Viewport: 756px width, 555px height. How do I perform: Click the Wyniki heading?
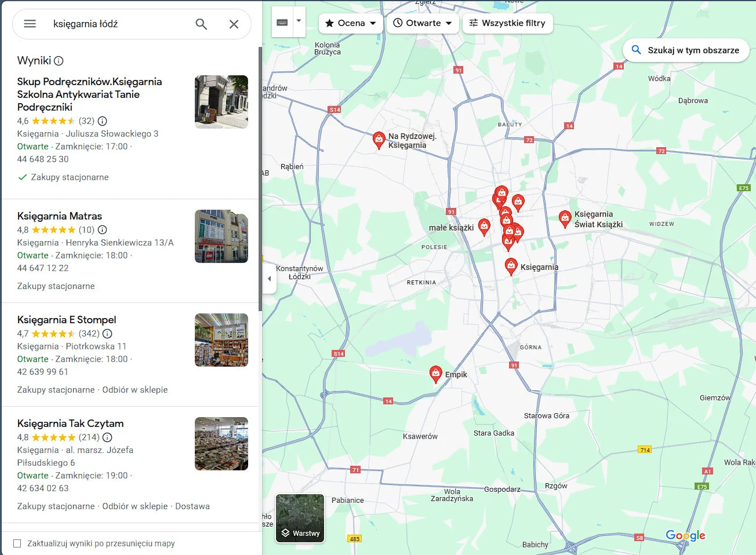[x=34, y=61]
